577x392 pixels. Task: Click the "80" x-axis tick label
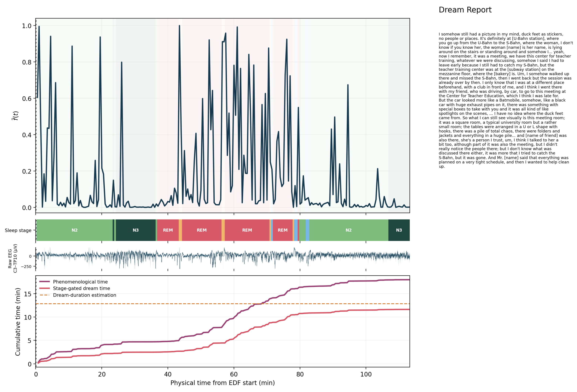[300, 374]
